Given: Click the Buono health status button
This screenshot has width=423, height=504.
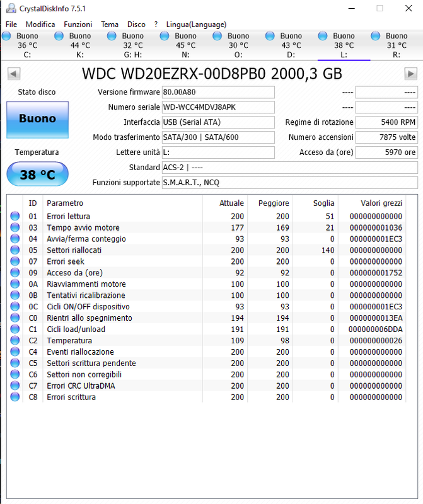Looking at the screenshot, I should coord(38,120).
